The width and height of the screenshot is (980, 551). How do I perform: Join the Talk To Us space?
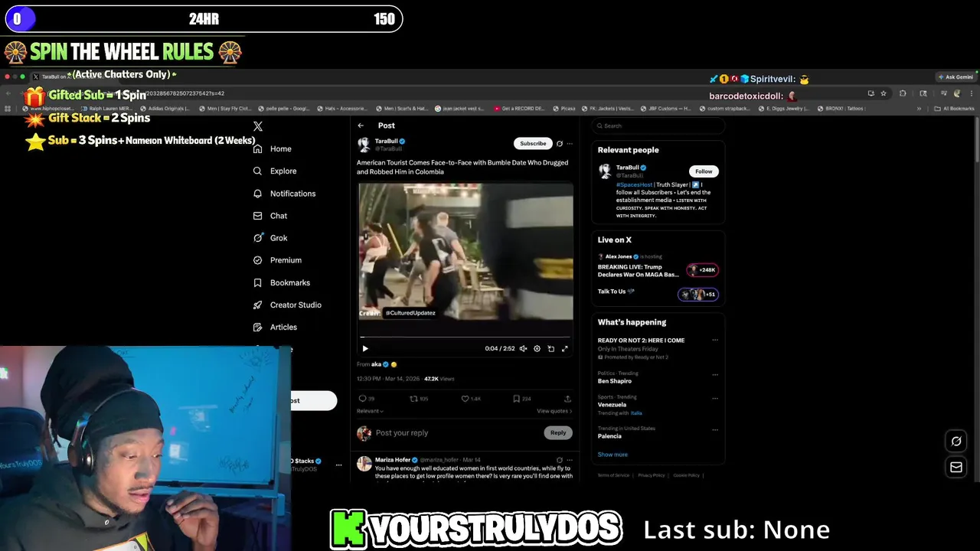(658, 293)
